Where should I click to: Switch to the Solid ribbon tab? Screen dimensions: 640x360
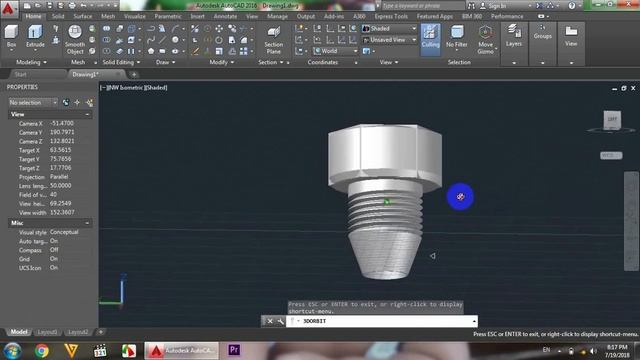point(58,16)
